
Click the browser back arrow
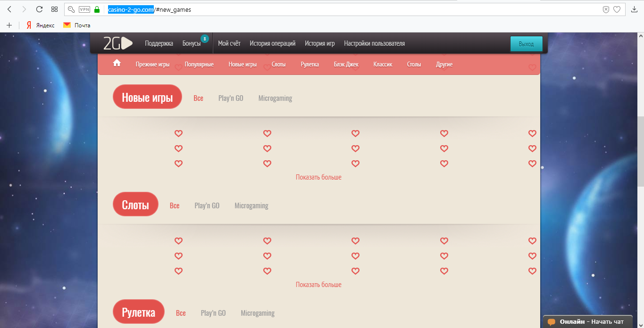[9, 9]
